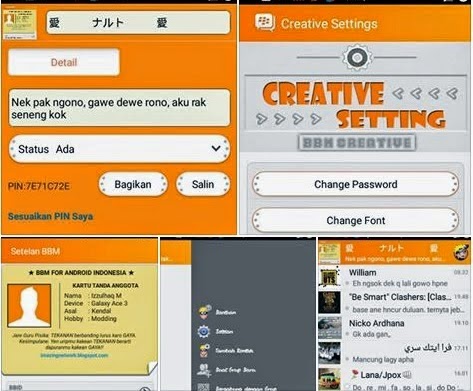Click the 'Gk ada gan,' message preview

tap(371, 334)
